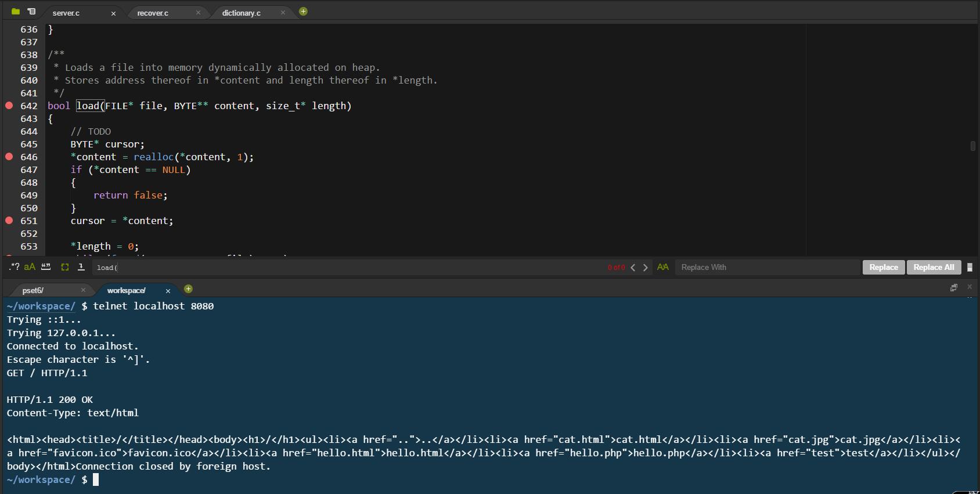Click the Connected to localhost line

pos(73,346)
